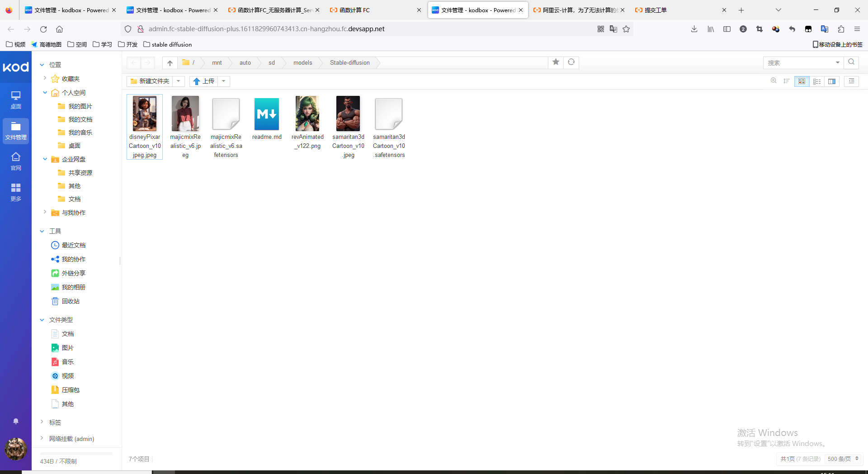This screenshot has height=474, width=868.
Task: Add current folder to favorites star
Action: (x=556, y=62)
